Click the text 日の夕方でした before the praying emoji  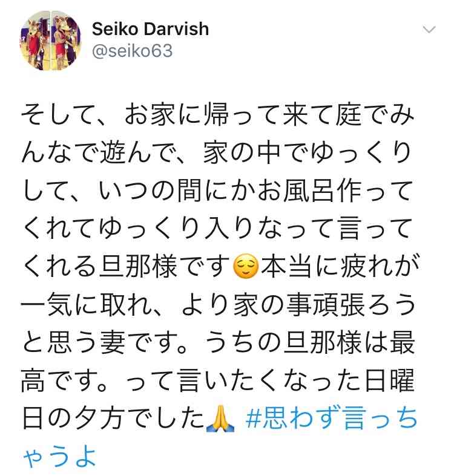click(113, 419)
